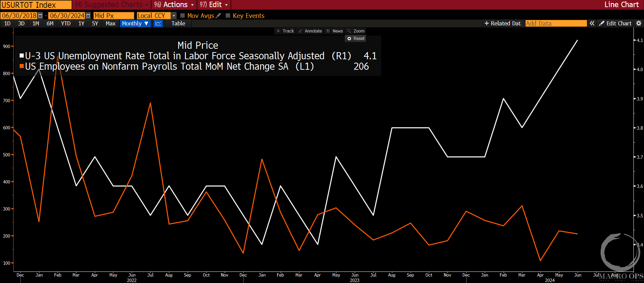The width and height of the screenshot is (644, 283).
Task: Select the Max range tab
Action: [x=110, y=23]
